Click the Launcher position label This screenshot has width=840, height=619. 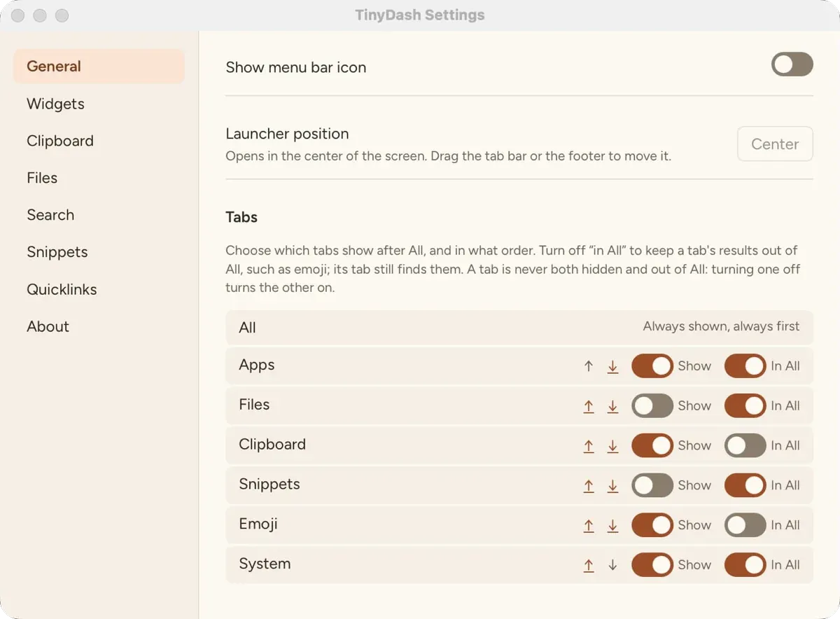[x=287, y=134]
